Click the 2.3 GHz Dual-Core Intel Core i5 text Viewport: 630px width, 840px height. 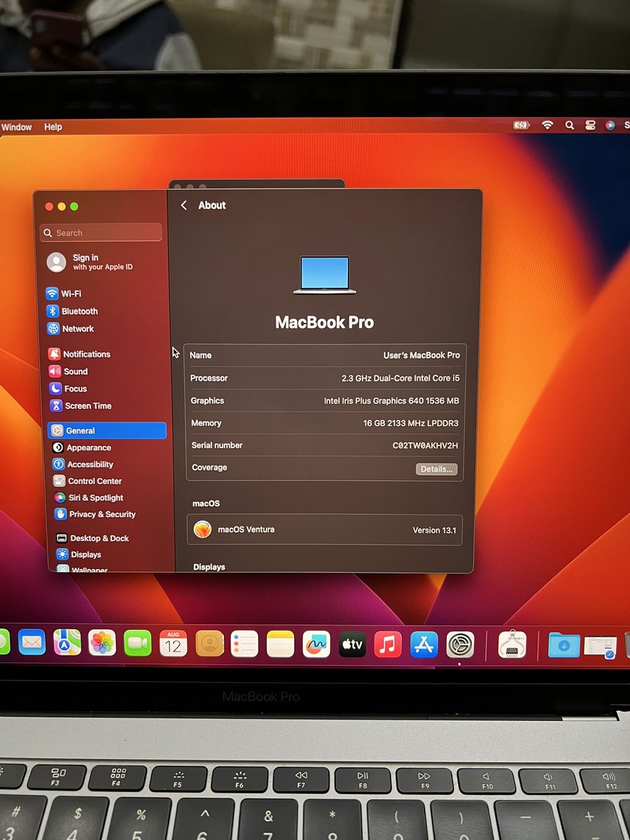pos(400,378)
